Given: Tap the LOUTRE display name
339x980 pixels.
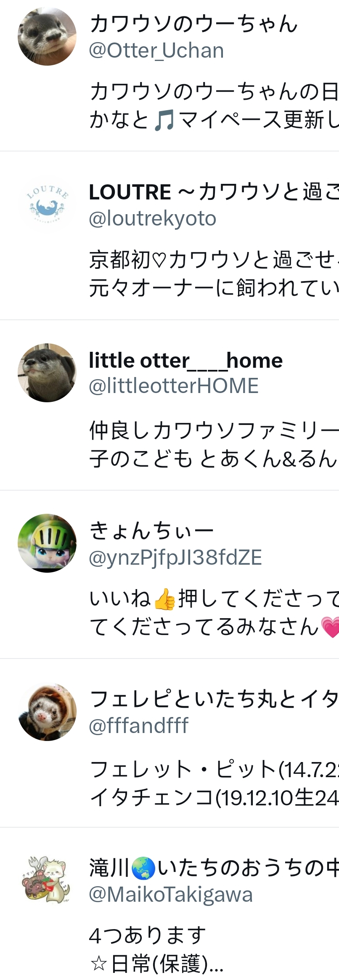Looking at the screenshot, I should coord(214,192).
